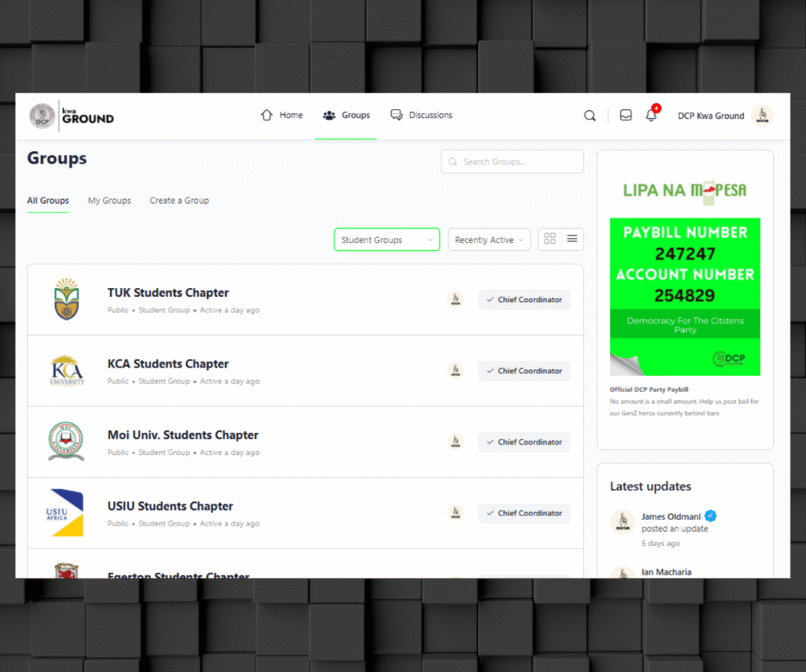Go to Home in the navigation
The height and width of the screenshot is (672, 806).
[282, 115]
